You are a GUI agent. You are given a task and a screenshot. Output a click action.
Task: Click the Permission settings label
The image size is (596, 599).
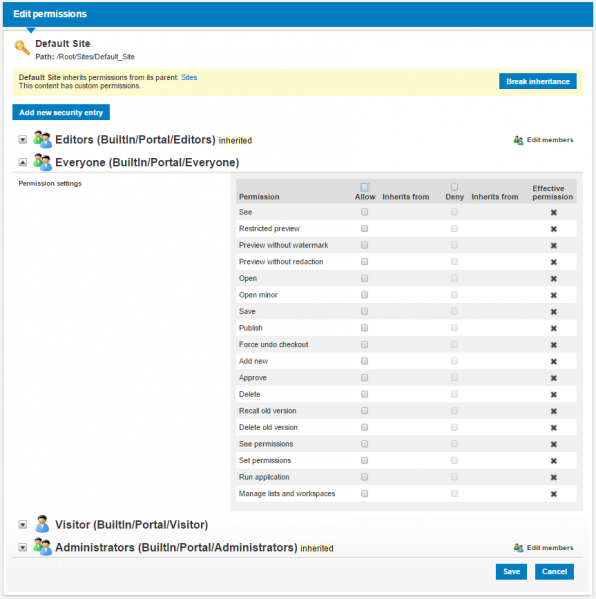50,183
